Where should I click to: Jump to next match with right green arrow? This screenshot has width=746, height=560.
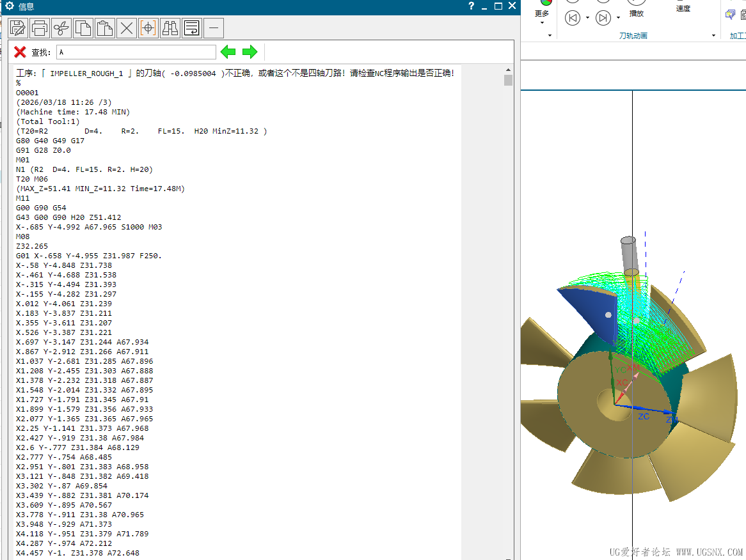click(250, 52)
